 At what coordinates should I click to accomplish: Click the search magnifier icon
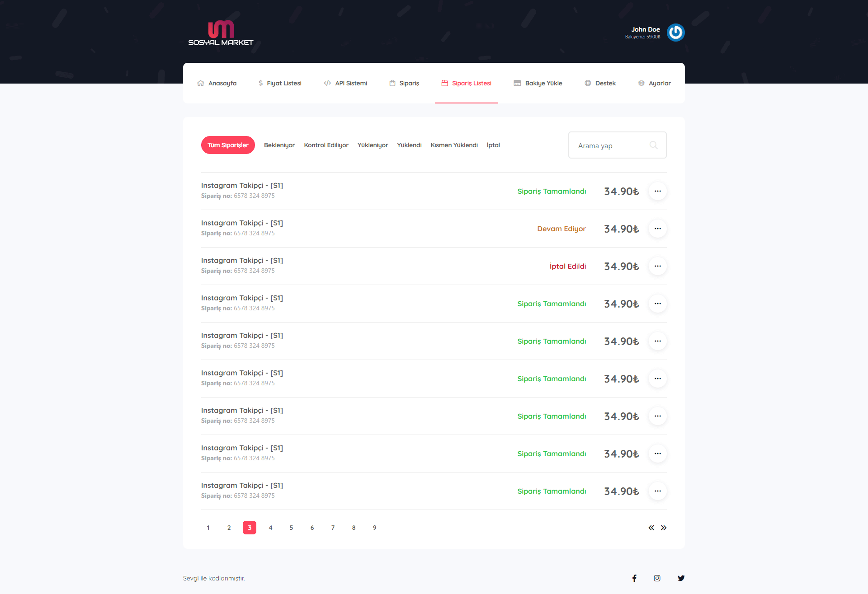pyautogui.click(x=653, y=145)
